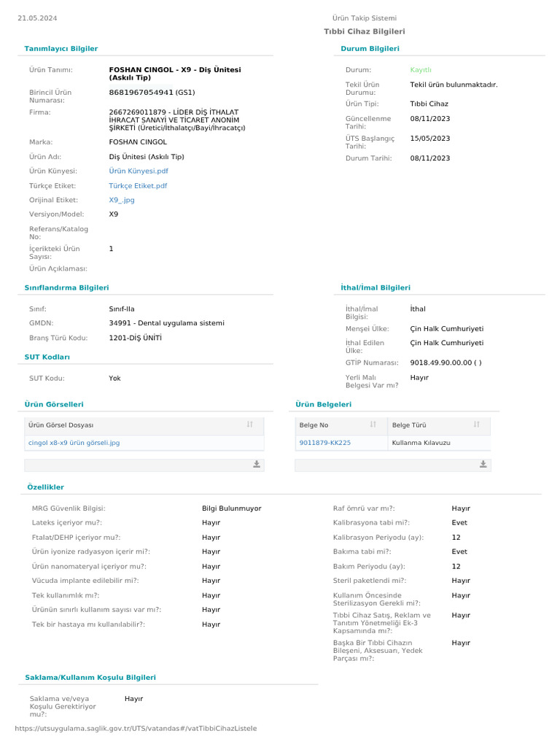Sort the Ürün Görsel Dosyası column
This screenshot has height=747, width=560.
point(250,425)
